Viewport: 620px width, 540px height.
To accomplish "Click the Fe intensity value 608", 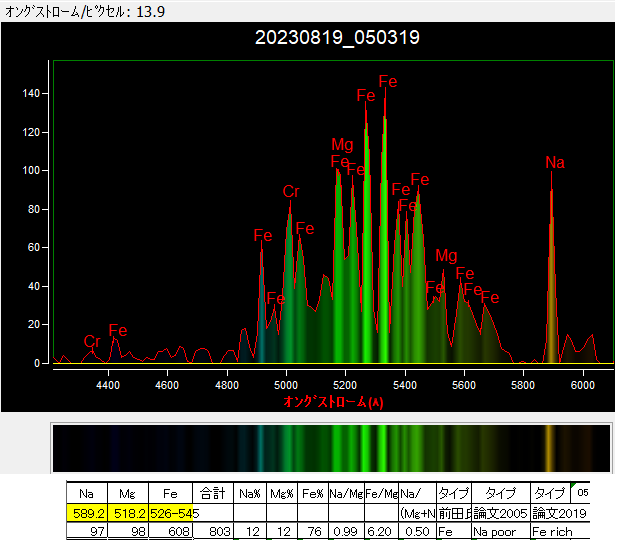I will click(x=173, y=532).
